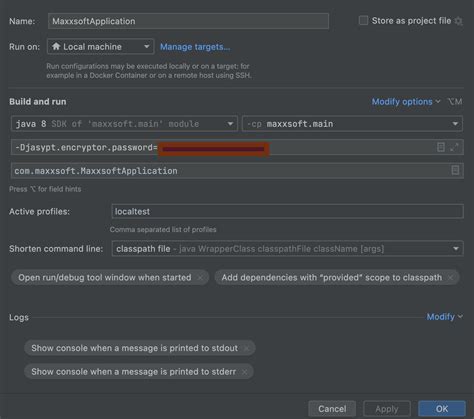The height and width of the screenshot is (419, 474).
Task: Open Shorten command line dropdown
Action: (x=287, y=249)
